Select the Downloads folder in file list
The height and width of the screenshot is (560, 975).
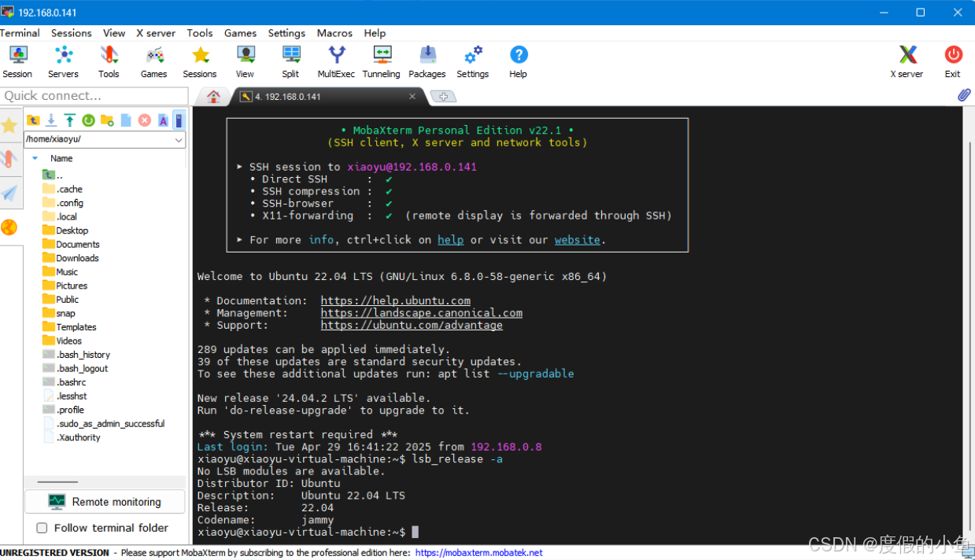click(77, 258)
